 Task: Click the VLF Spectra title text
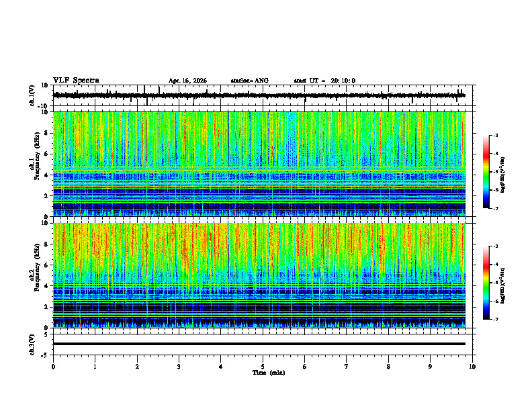point(76,81)
